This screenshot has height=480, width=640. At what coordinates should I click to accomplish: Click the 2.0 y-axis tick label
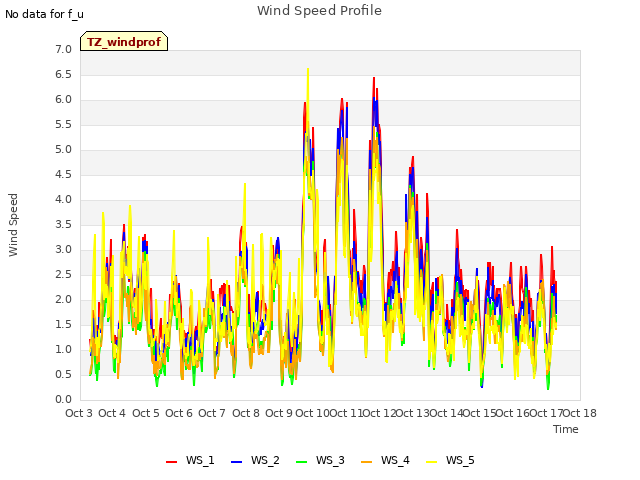pos(63,300)
